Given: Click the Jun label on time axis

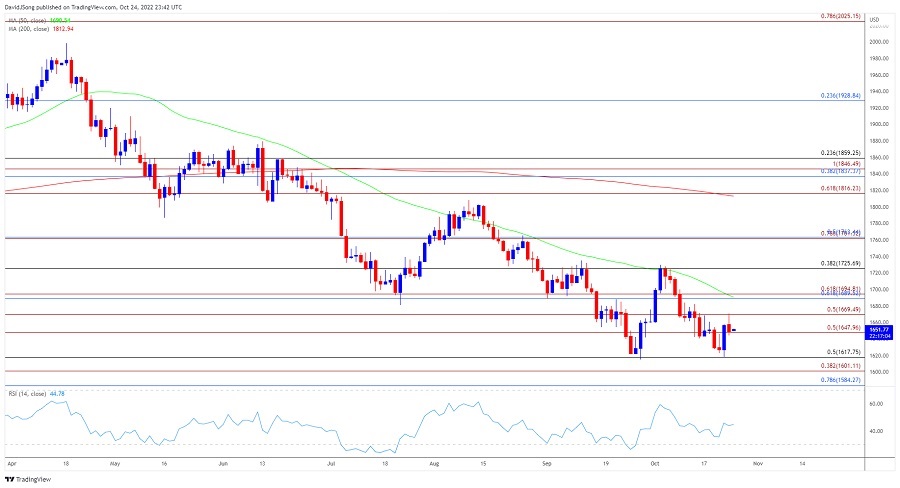Looking at the screenshot, I should (x=223, y=463).
